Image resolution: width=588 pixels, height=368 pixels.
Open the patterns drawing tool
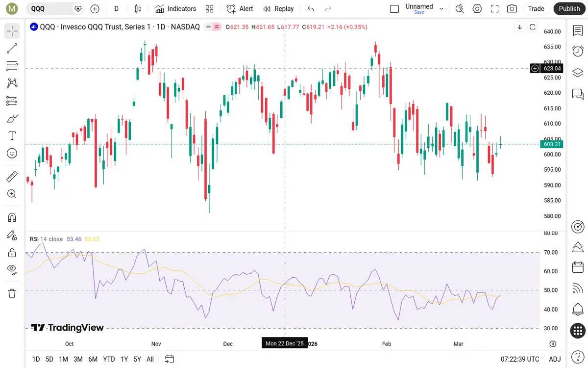[x=12, y=83]
